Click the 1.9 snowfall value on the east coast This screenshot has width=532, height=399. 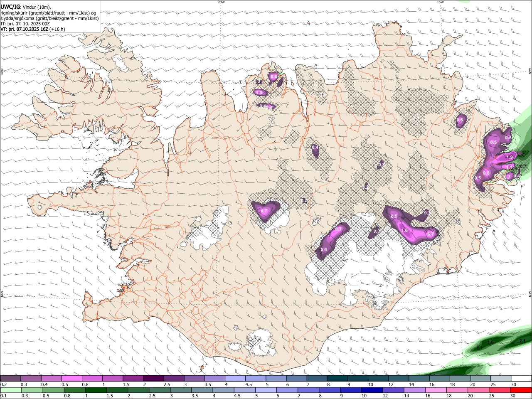(x=510, y=157)
